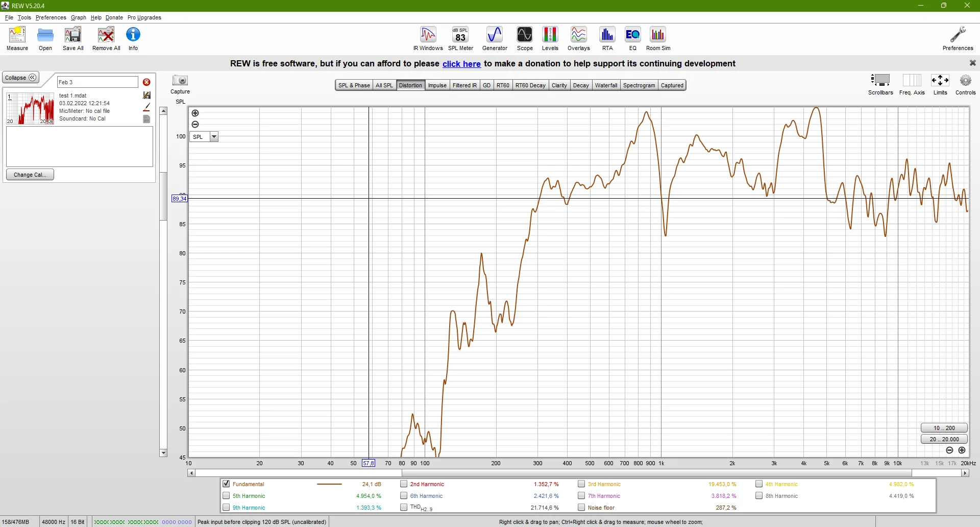Enable the 5th Harmonic trace
The image size is (980, 527).
226,495
